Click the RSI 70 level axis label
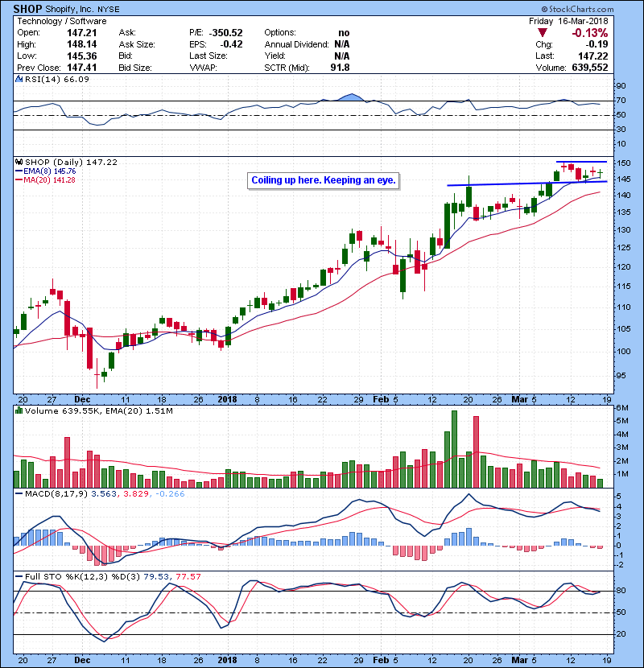644x668 pixels. click(x=621, y=101)
